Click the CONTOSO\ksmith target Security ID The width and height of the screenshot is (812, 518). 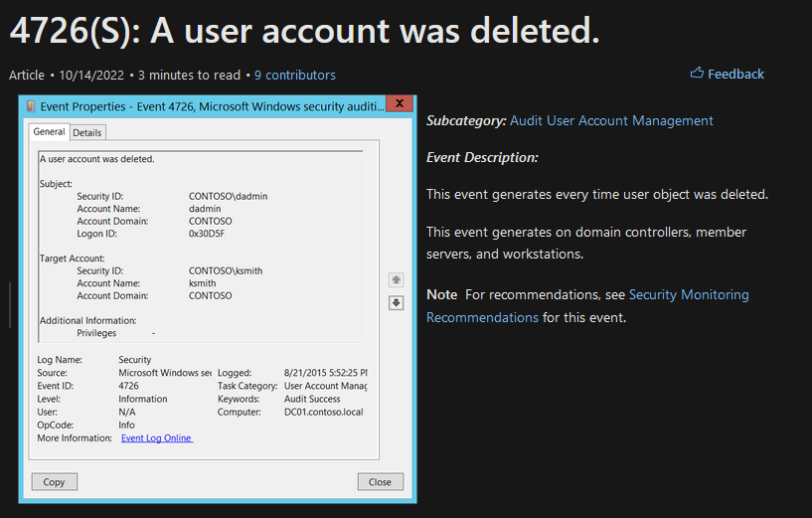pyautogui.click(x=226, y=270)
